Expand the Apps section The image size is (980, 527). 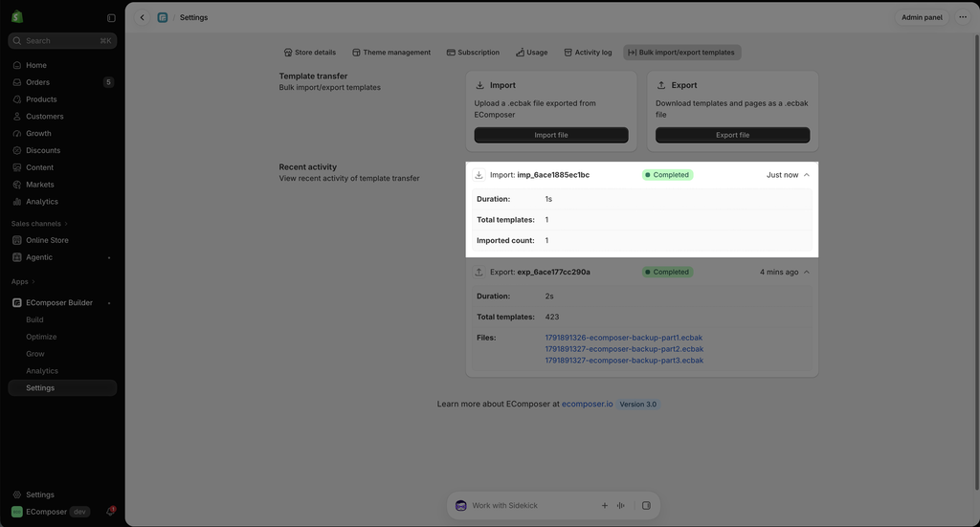click(x=23, y=281)
